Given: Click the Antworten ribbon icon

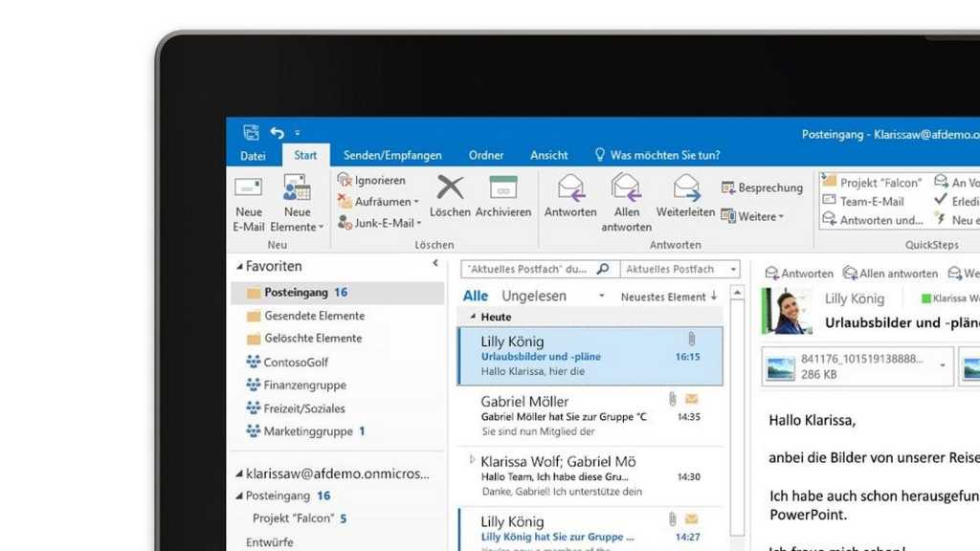Looking at the screenshot, I should [570, 187].
